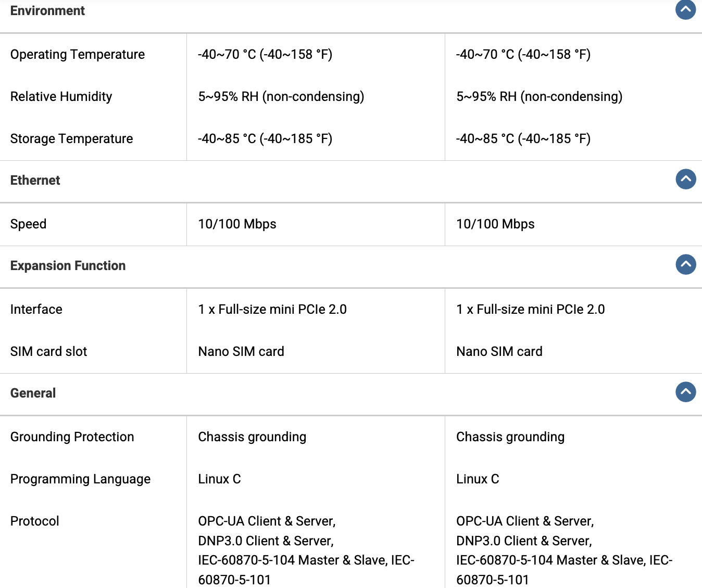Click the Grounding Protection row label

pos(72,437)
